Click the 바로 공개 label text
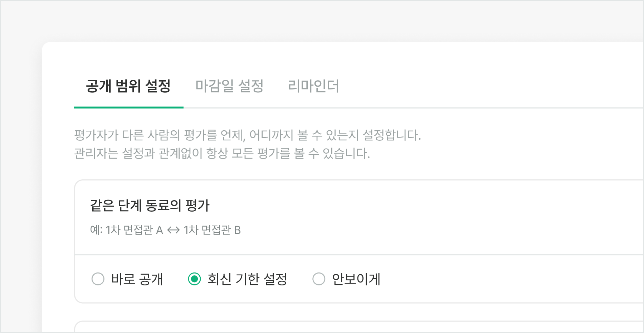This screenshot has height=333, width=644. (137, 279)
